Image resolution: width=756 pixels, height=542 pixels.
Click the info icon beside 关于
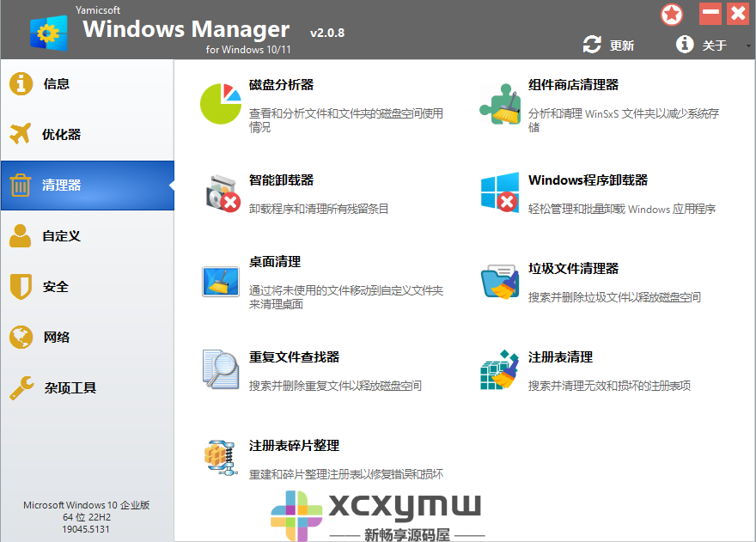tap(685, 45)
